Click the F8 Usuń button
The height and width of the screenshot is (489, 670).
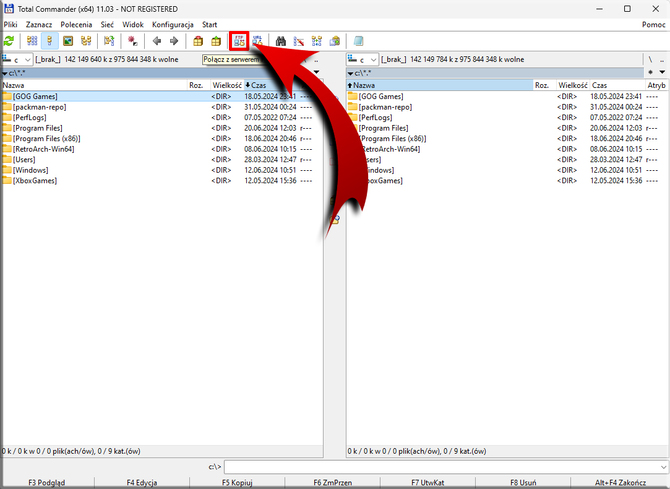(523, 483)
